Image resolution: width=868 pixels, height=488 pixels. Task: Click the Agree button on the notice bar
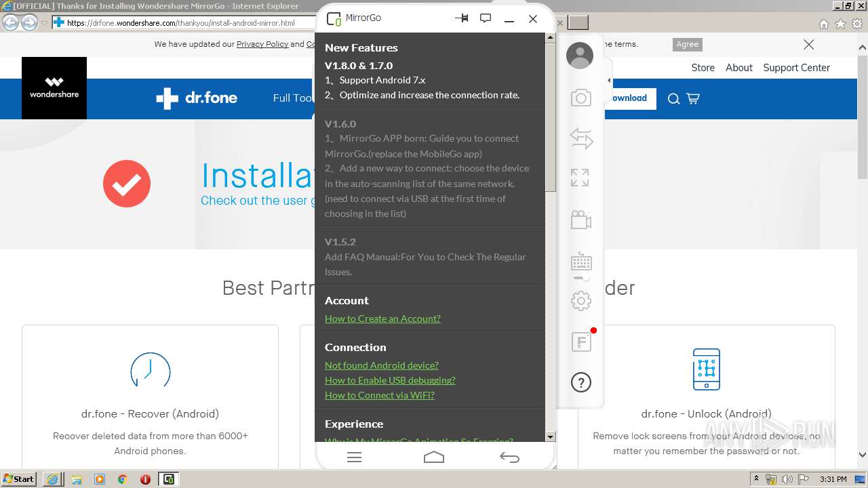(687, 44)
